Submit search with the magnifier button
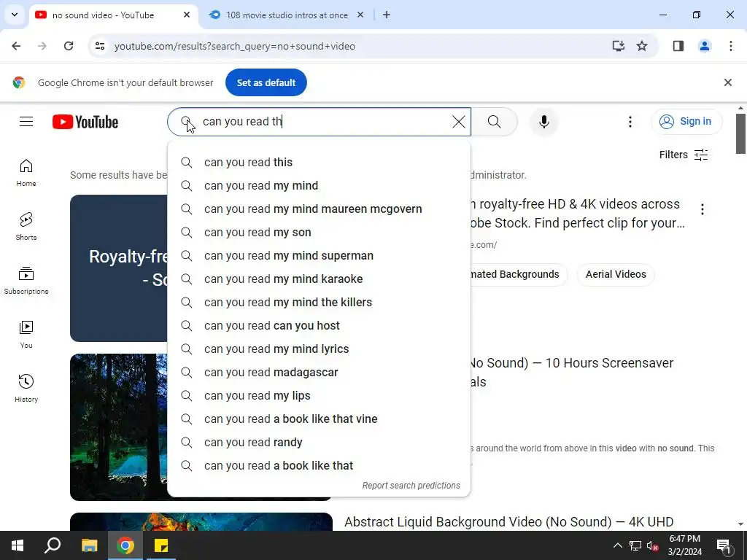This screenshot has width=747, height=560. coord(495,122)
